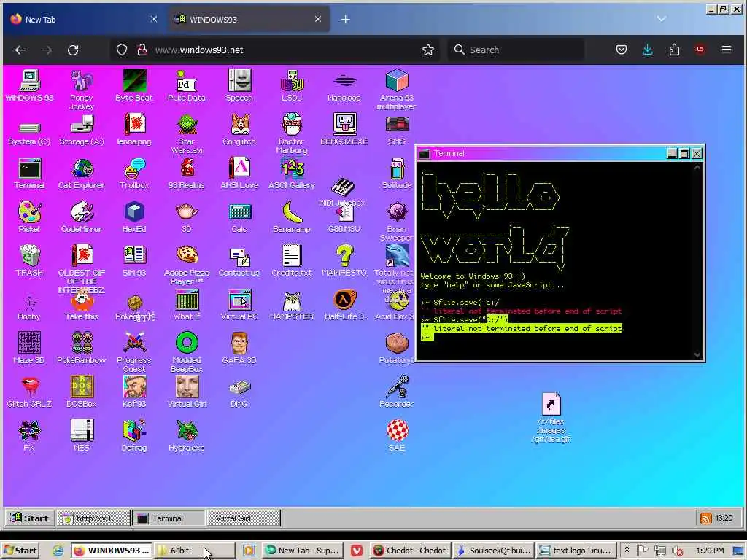
Task: Reload the page with refresh button
Action: (73, 50)
